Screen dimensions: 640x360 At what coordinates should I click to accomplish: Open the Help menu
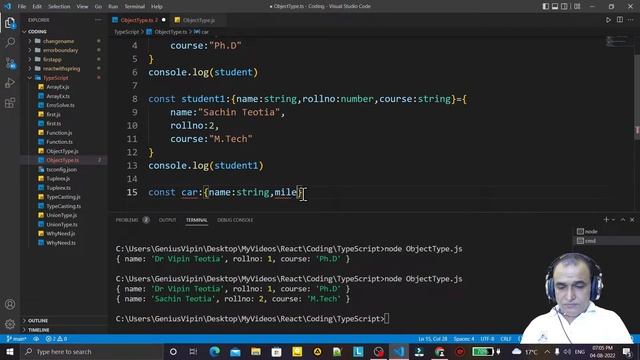pos(157,7)
